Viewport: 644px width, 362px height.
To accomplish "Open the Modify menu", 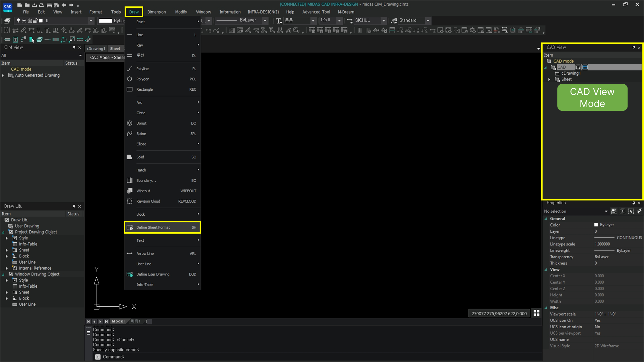I will pos(181,12).
